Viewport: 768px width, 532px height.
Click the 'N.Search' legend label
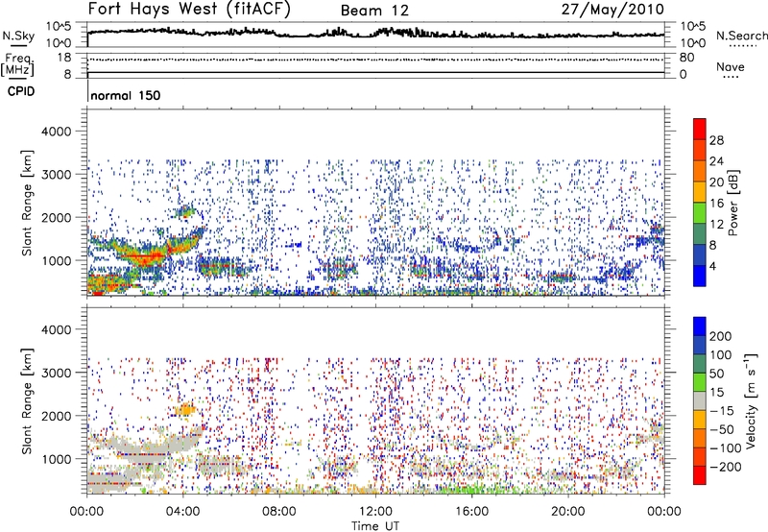tap(741, 36)
